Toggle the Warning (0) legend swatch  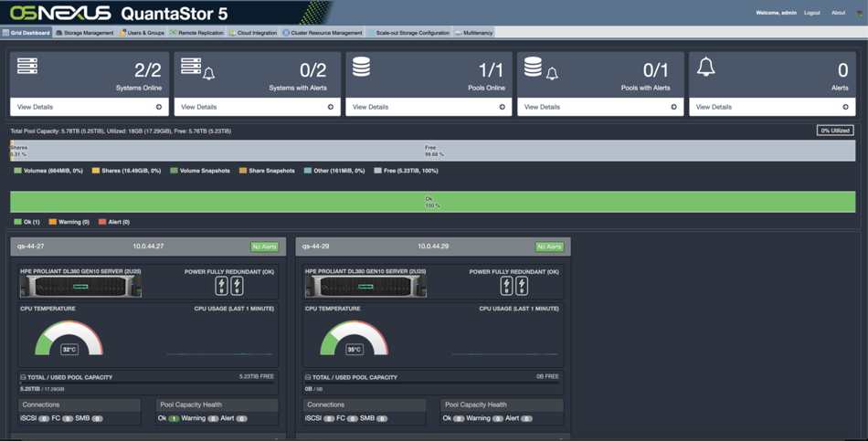53,222
